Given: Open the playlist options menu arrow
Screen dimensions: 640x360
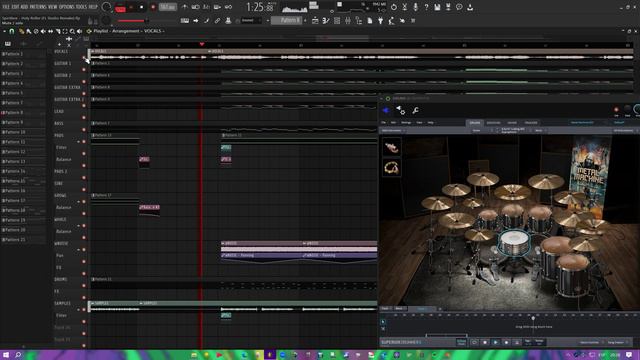Looking at the screenshot, I should 4,31.
